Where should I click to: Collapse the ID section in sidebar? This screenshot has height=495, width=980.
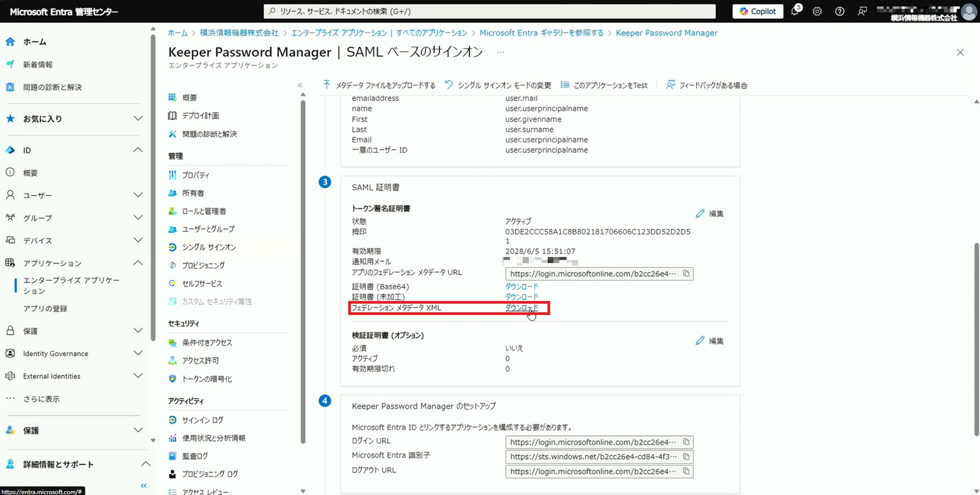coord(138,150)
